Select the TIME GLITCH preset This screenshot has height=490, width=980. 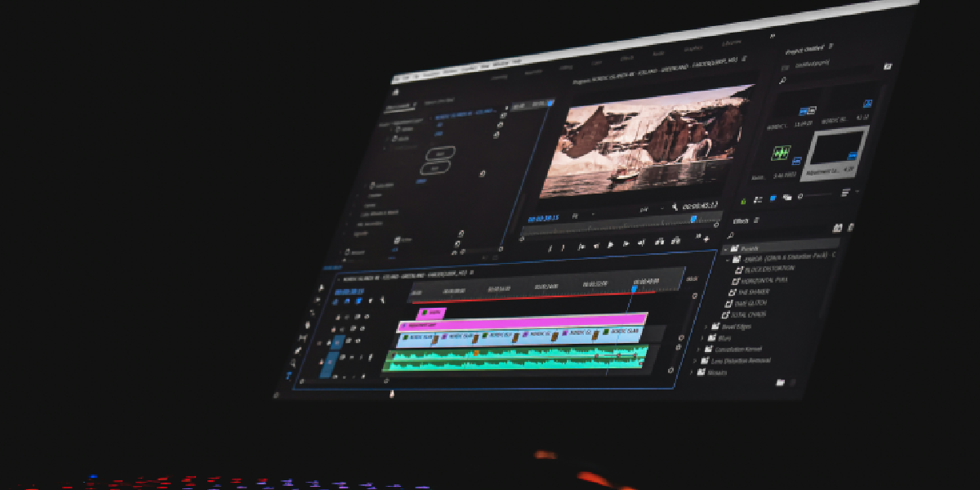coord(751,303)
